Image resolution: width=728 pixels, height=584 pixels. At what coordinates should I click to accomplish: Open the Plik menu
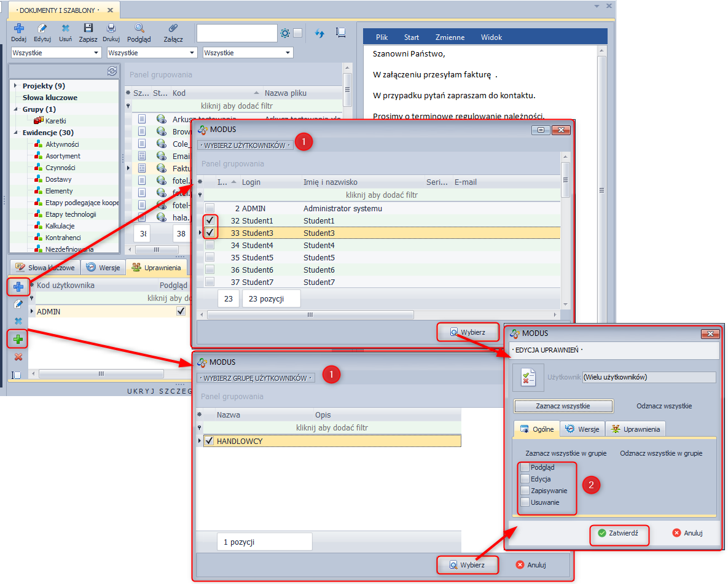pos(382,37)
